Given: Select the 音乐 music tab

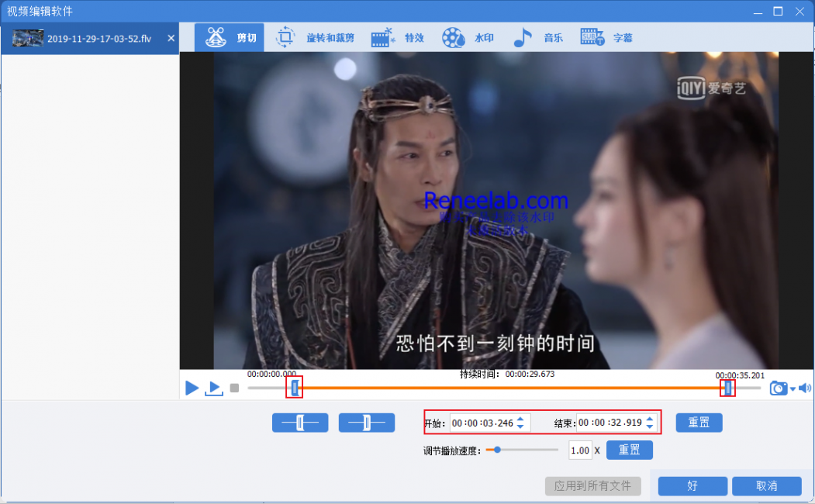Looking at the screenshot, I should (537, 37).
